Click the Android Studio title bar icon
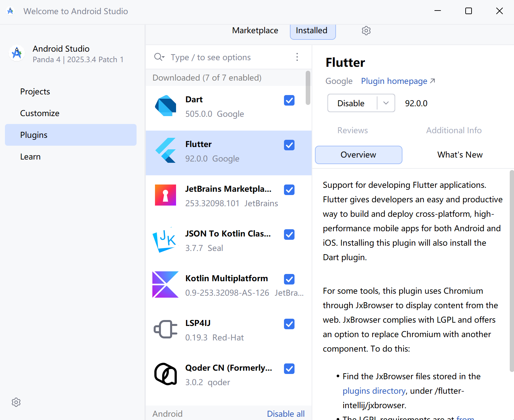This screenshot has height=420, width=514. 10,11
